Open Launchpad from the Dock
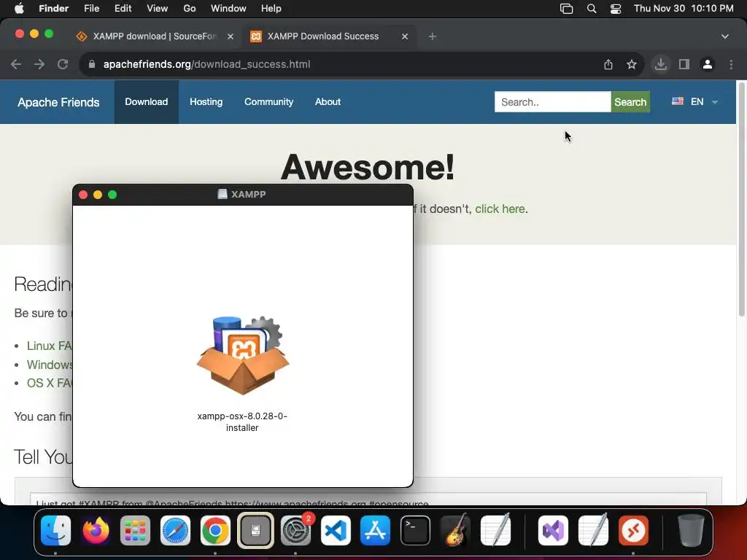 pyautogui.click(x=135, y=531)
